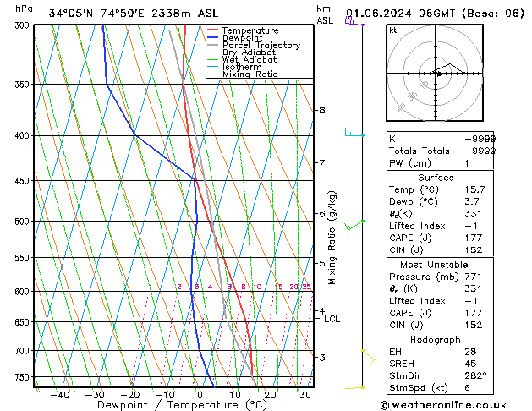Click the 3 km altitude label

pyautogui.click(x=322, y=358)
